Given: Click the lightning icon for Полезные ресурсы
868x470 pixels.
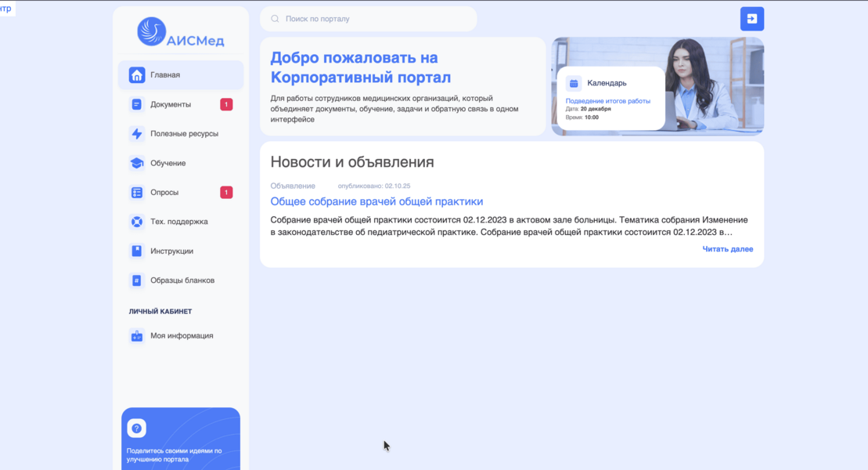Looking at the screenshot, I should (137, 134).
